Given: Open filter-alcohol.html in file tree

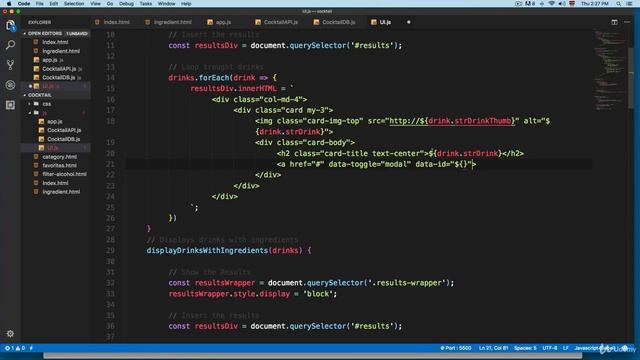Looking at the screenshot, I should (64, 174).
